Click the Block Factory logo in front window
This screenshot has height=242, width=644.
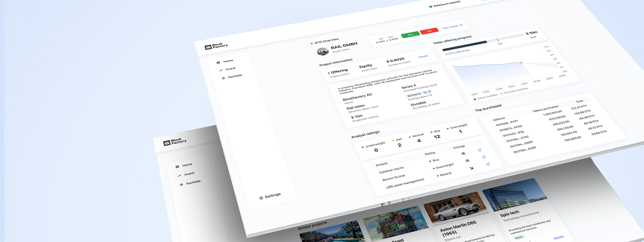(x=216, y=46)
